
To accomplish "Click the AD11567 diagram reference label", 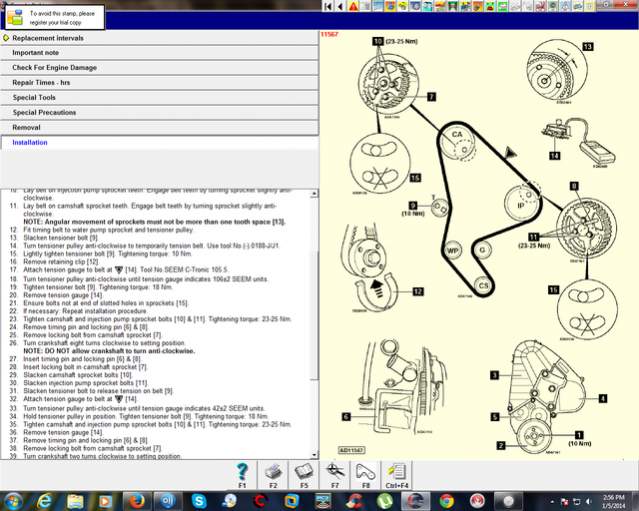I will [352, 450].
